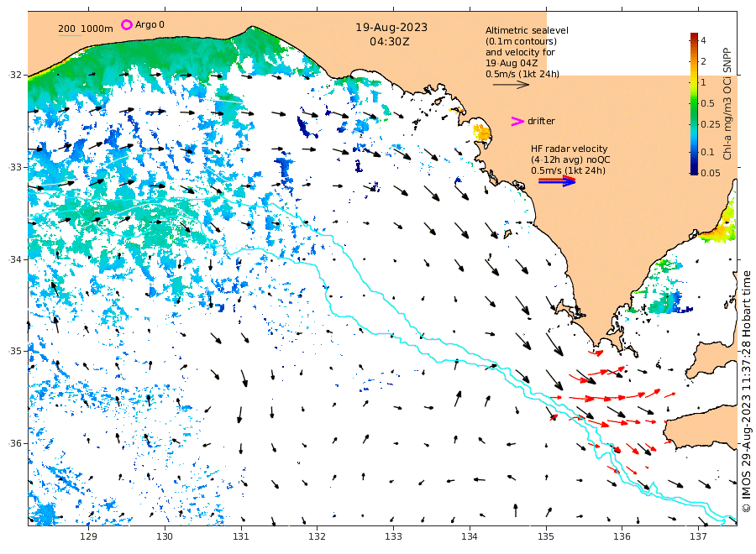The image size is (756, 554).
Task: Click the latitude axis label -32
Action: pos(15,76)
